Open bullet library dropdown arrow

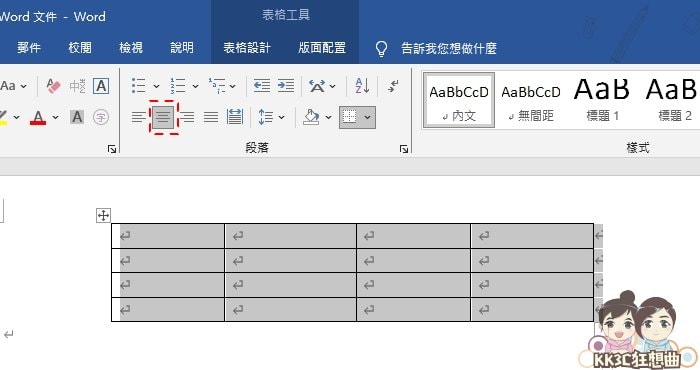[x=156, y=86]
